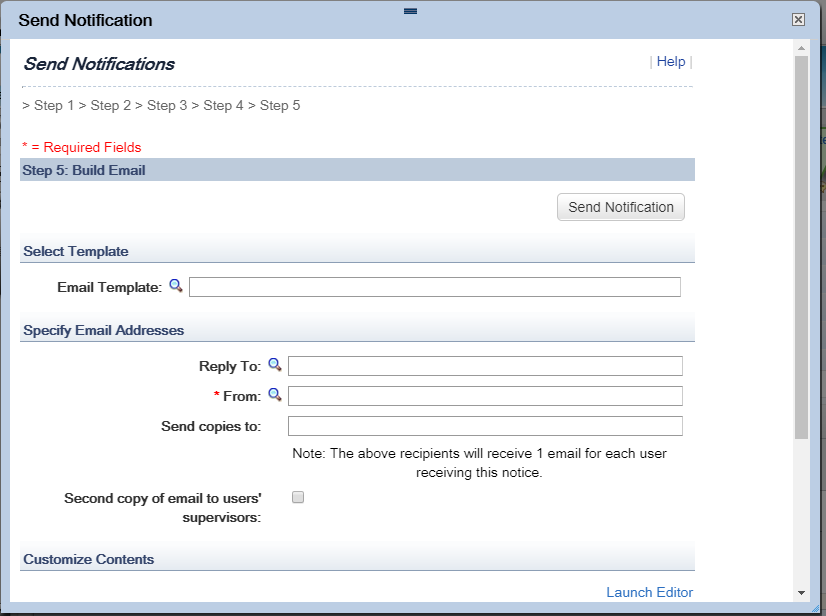
Task: Open Reply To search magnifier icon
Action: point(274,365)
